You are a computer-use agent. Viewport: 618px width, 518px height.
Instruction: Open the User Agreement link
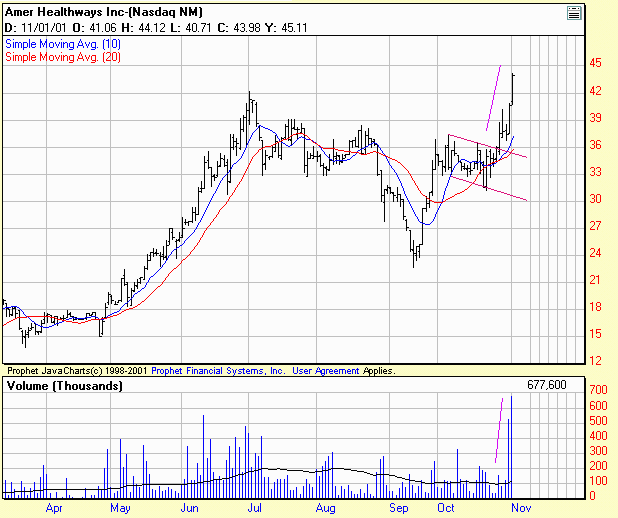(x=326, y=371)
